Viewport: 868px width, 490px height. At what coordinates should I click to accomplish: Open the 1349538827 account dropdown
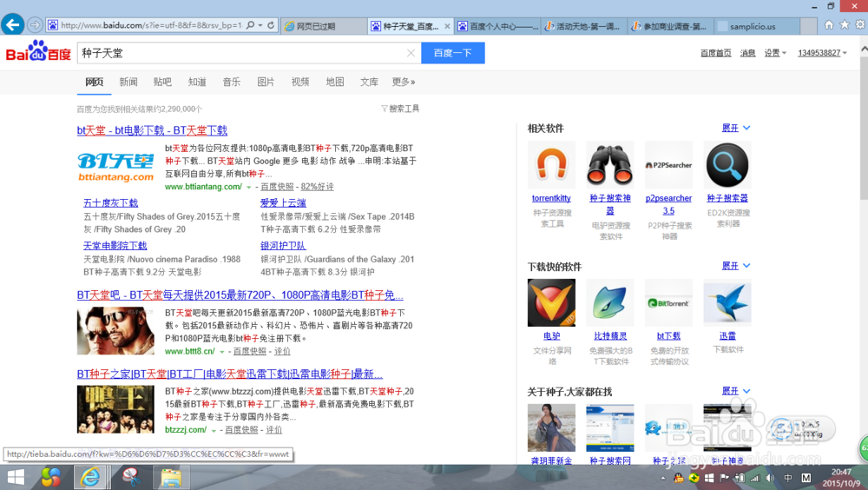(x=822, y=53)
